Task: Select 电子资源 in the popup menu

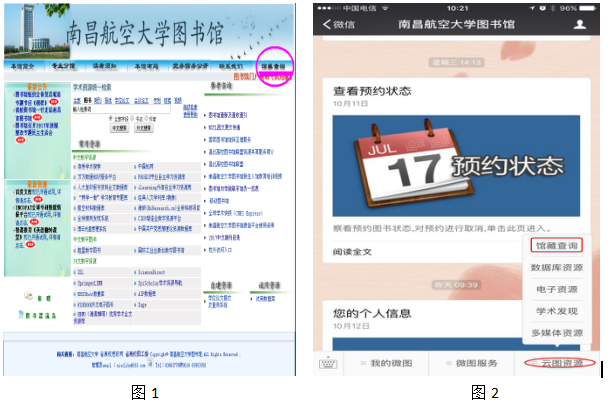Action: [x=557, y=290]
